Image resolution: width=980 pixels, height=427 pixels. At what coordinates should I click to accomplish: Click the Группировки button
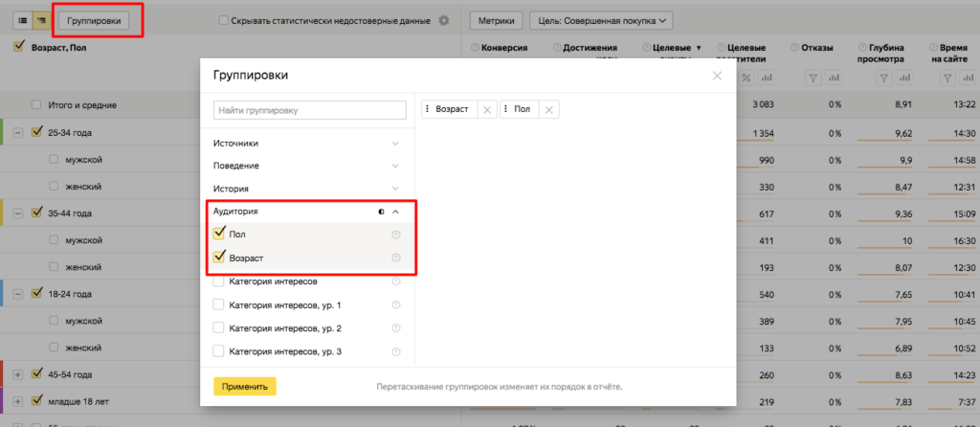(94, 19)
